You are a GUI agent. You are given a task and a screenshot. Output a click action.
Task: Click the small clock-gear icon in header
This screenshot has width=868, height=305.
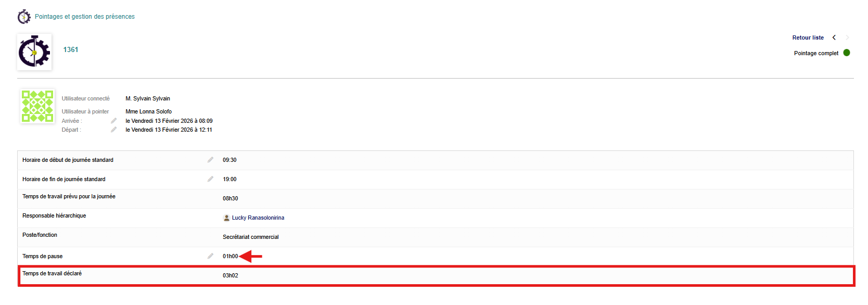pyautogui.click(x=24, y=17)
